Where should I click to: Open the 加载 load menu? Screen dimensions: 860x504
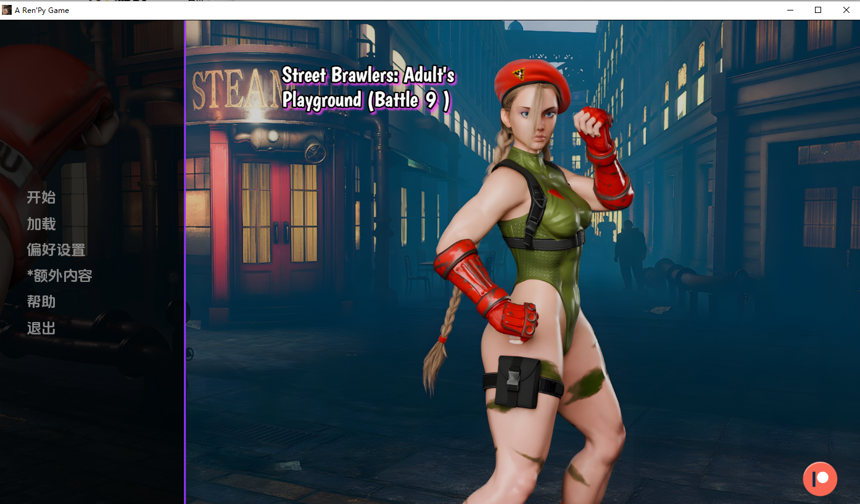[41, 224]
